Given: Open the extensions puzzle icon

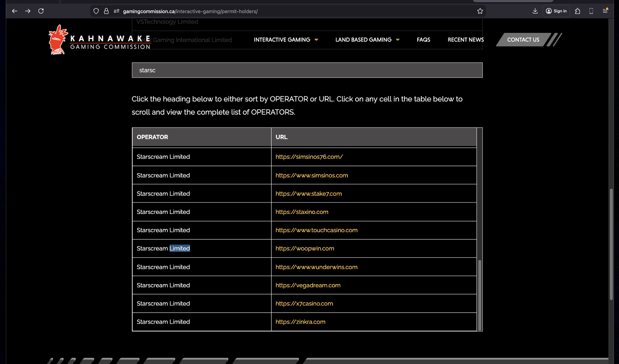Looking at the screenshot, I should (x=577, y=11).
